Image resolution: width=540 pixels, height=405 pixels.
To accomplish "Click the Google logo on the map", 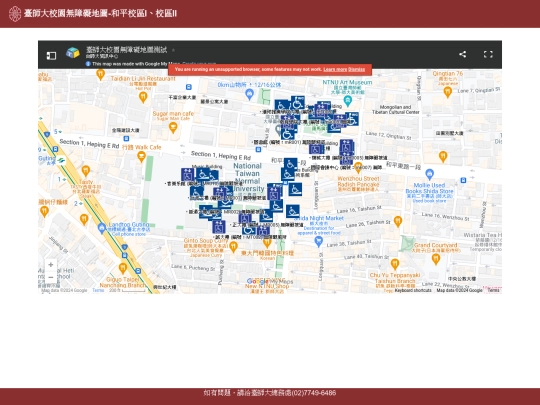I will [257, 282].
